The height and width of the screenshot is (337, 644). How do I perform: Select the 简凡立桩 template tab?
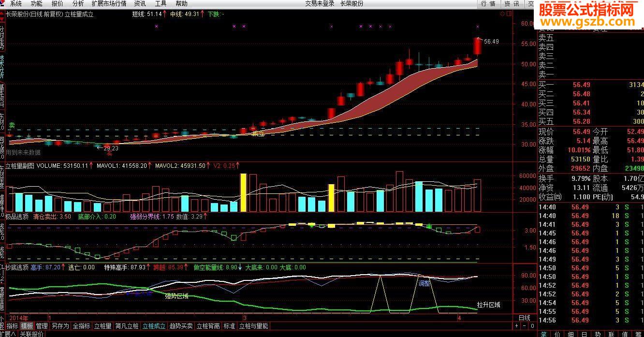click(127, 326)
